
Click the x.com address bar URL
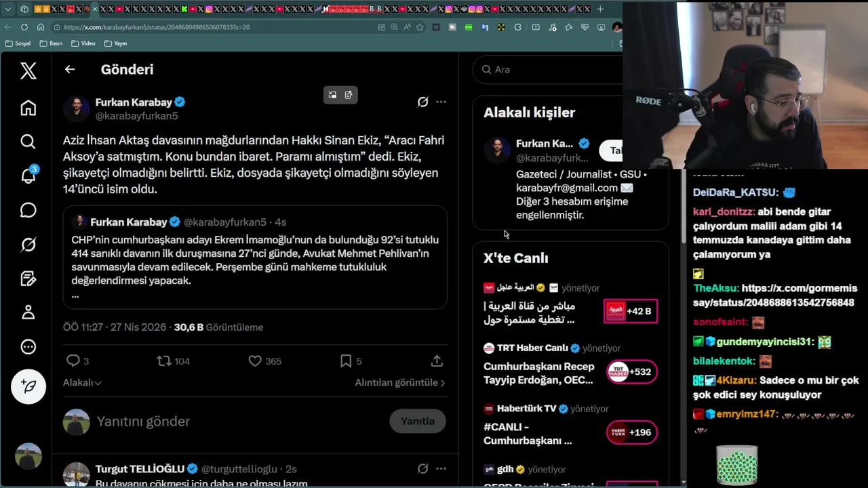tap(157, 27)
